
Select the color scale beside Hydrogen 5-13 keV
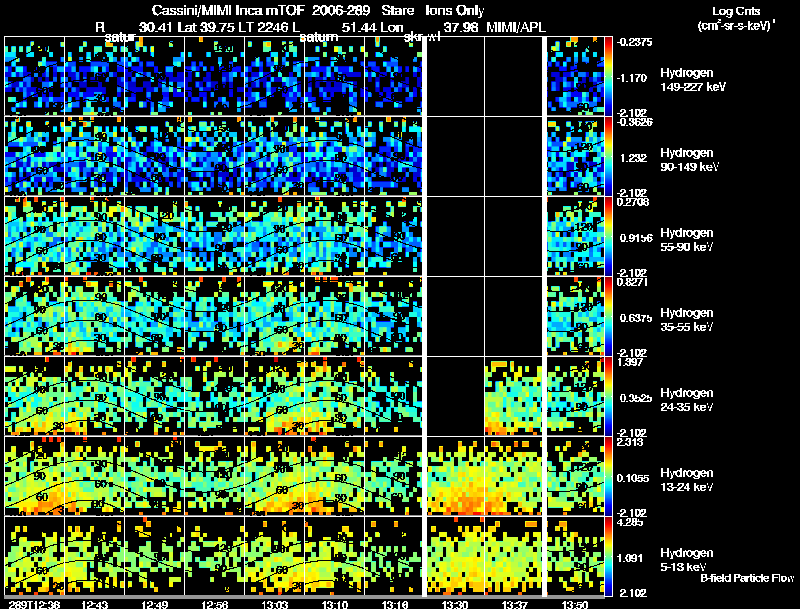pyautogui.click(x=609, y=556)
